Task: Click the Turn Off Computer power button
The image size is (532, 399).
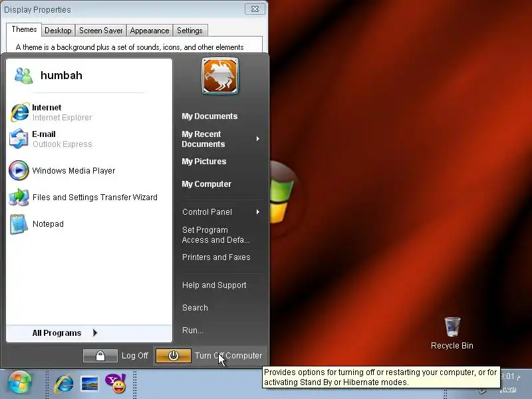Action: pos(174,356)
